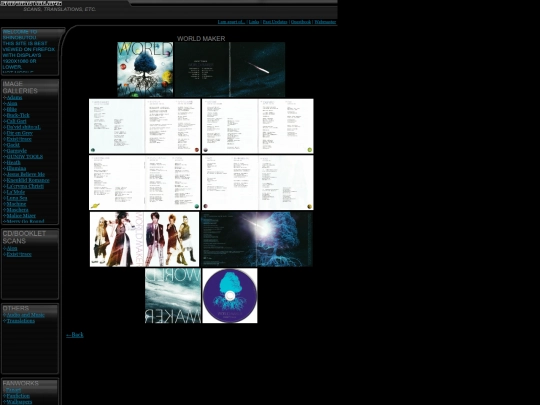Open the Cali Gari image gallery
The height and width of the screenshot is (405, 540).
pos(17,121)
